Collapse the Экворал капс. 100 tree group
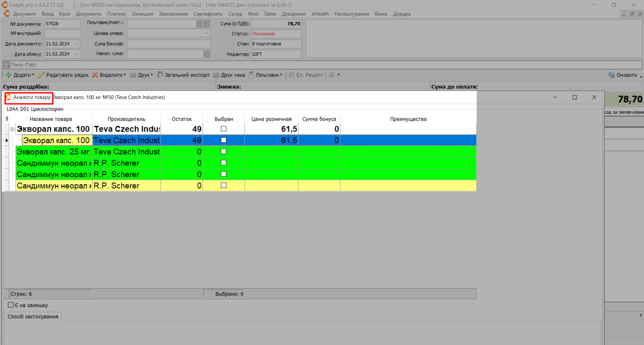Image resolution: width=644 pixels, height=345 pixels. point(12,129)
